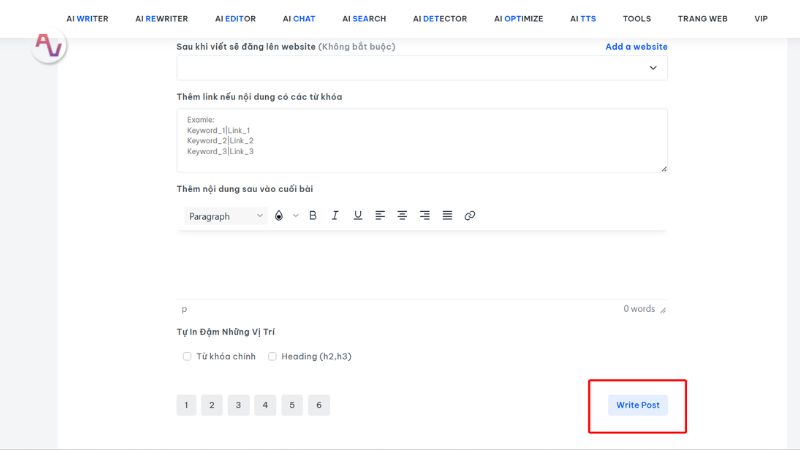Open the AI OPTIMIZE menu
800x450 pixels.
tap(518, 19)
